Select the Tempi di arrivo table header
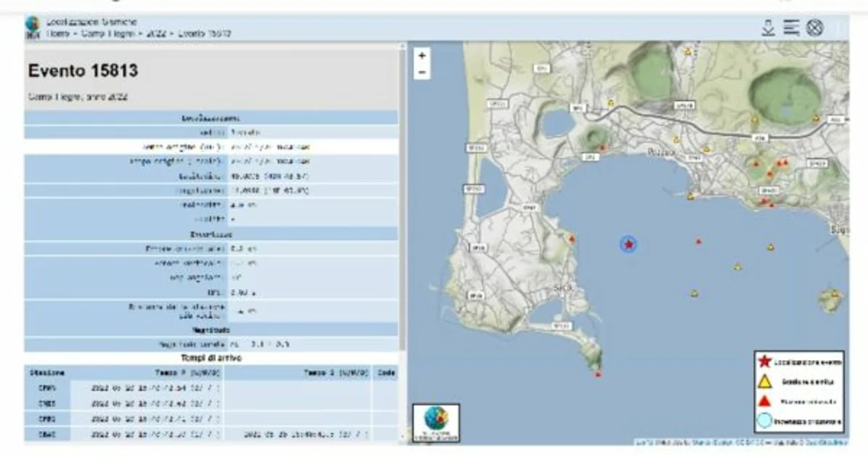Screen dimensions: 868x456 point(210,357)
